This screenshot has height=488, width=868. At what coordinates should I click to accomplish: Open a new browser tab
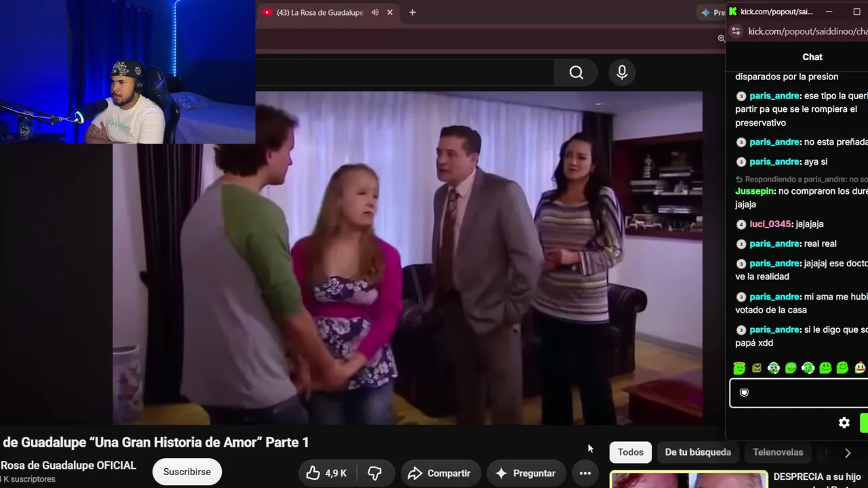coord(412,12)
